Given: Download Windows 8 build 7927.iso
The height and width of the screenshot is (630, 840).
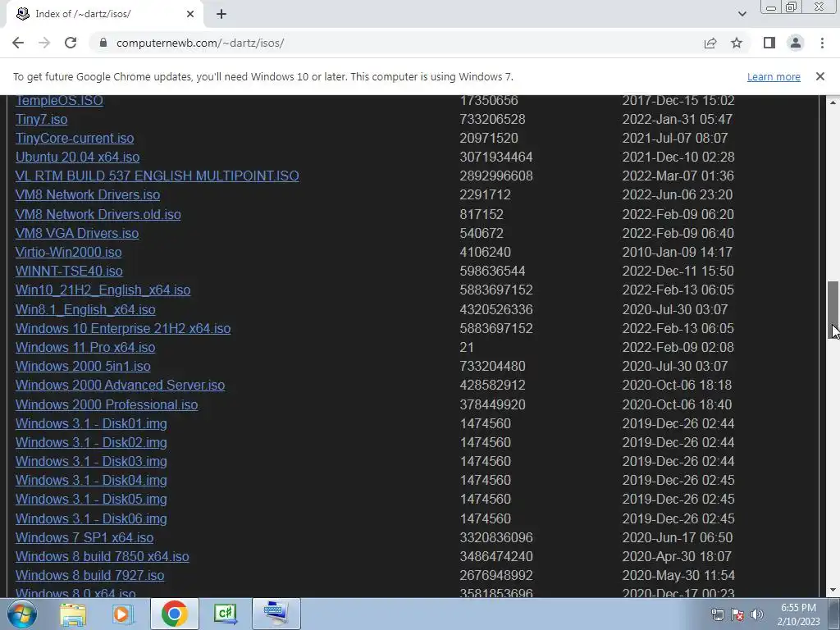Looking at the screenshot, I should tap(90, 575).
